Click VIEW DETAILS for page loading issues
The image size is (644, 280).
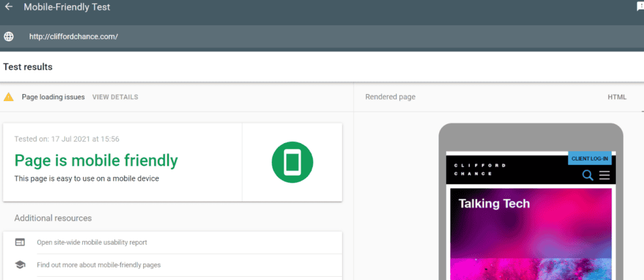point(115,97)
